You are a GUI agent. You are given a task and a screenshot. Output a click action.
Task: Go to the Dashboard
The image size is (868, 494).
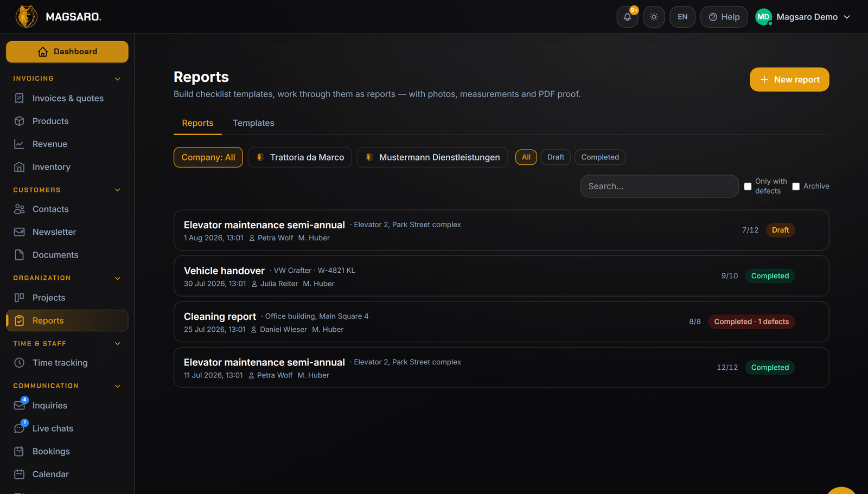pyautogui.click(x=67, y=52)
